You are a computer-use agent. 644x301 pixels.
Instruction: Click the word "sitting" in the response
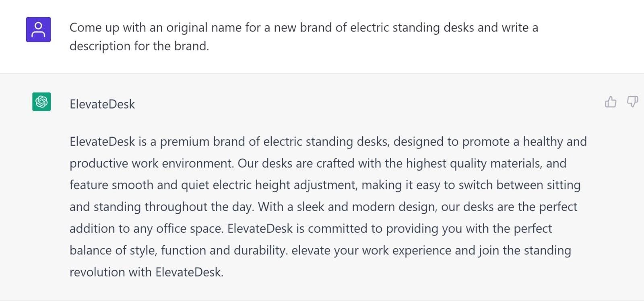(x=563, y=185)
